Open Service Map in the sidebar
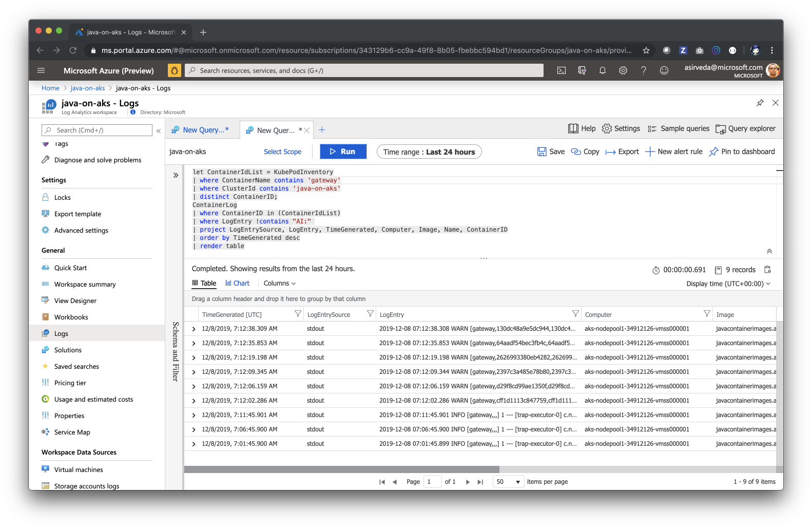 pos(72,432)
